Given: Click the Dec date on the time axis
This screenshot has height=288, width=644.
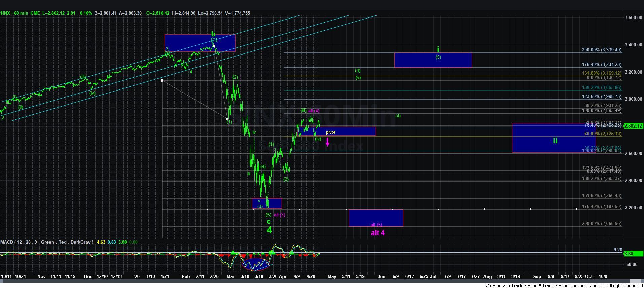Looking at the screenshot, I should click(88, 276).
